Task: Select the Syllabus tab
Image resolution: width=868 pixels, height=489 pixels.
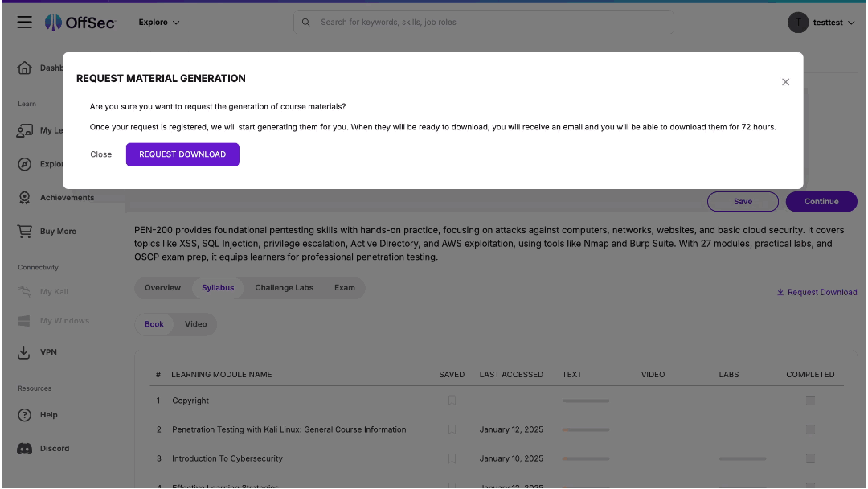Action: click(x=218, y=287)
